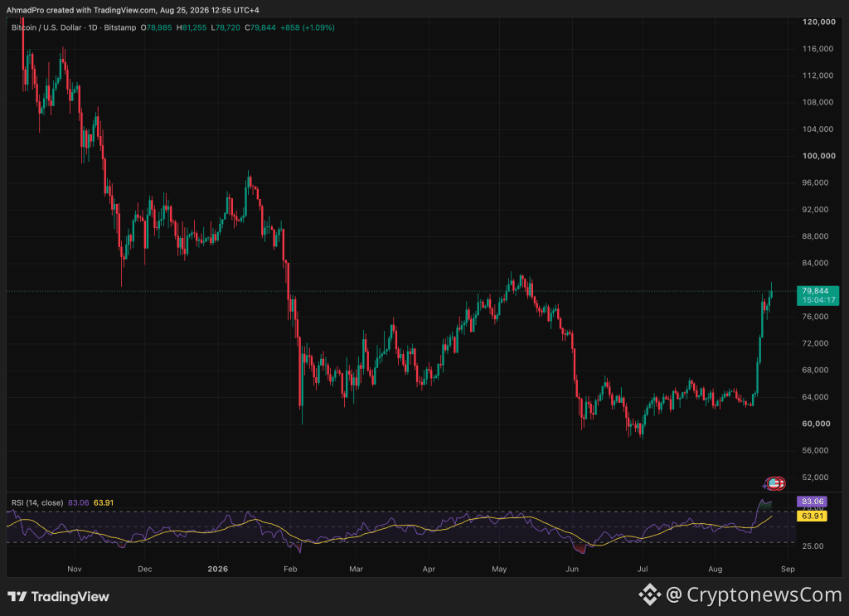This screenshot has width=849, height=616.
Task: Click the Bitstamp exchange name in legend
Action: [120, 27]
